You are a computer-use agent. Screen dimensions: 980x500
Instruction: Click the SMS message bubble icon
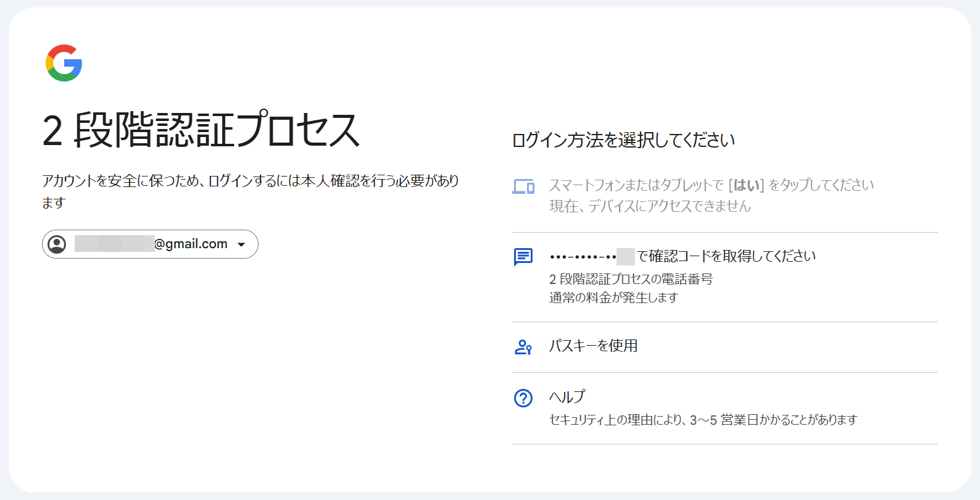coord(523,256)
